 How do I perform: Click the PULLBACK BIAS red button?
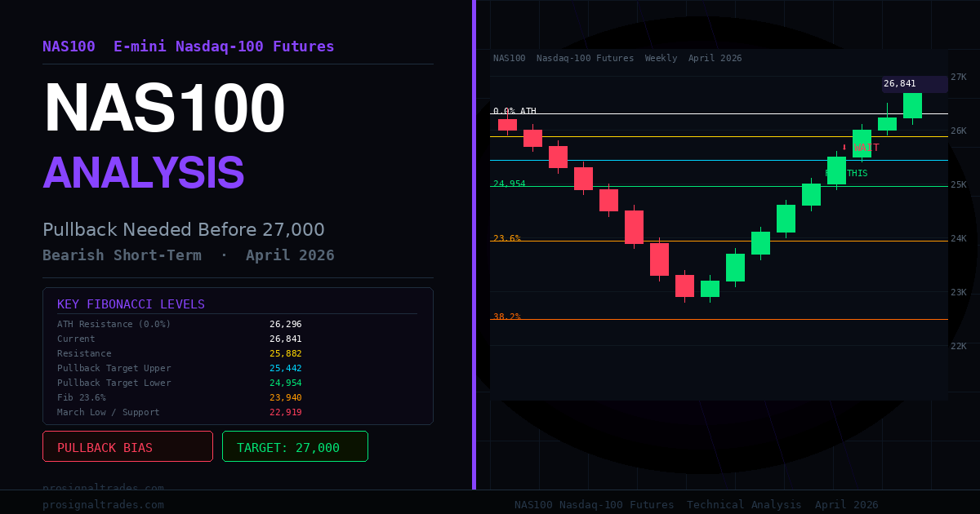pyautogui.click(x=127, y=446)
